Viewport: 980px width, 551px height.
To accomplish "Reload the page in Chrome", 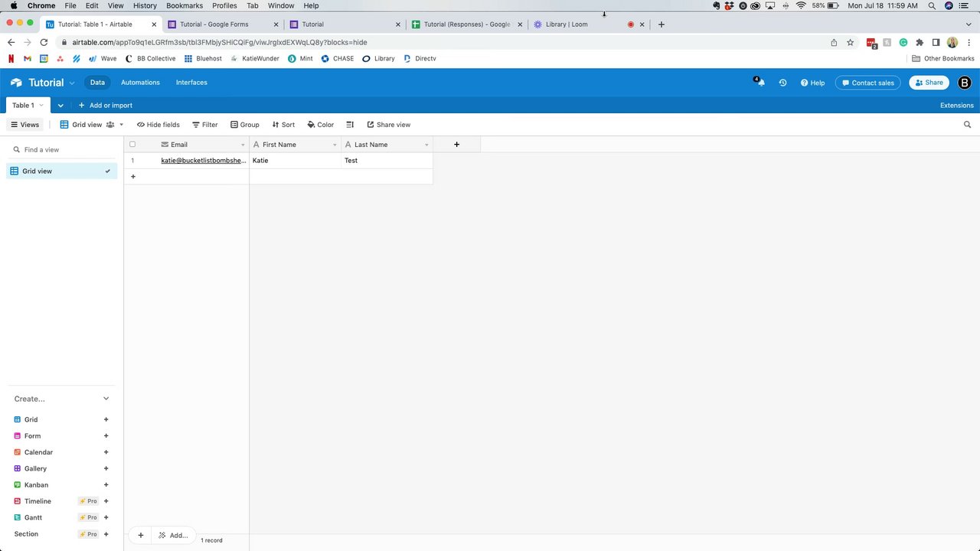I will pos(44,43).
